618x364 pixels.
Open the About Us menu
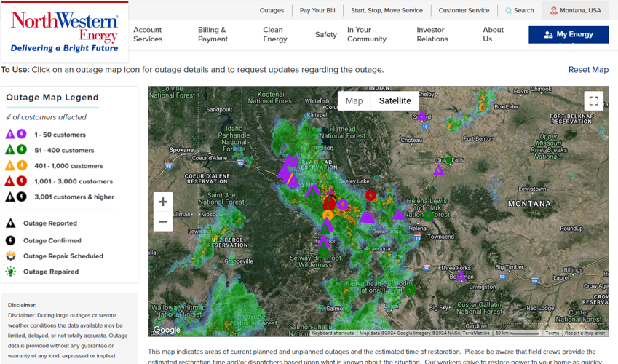[x=493, y=34]
